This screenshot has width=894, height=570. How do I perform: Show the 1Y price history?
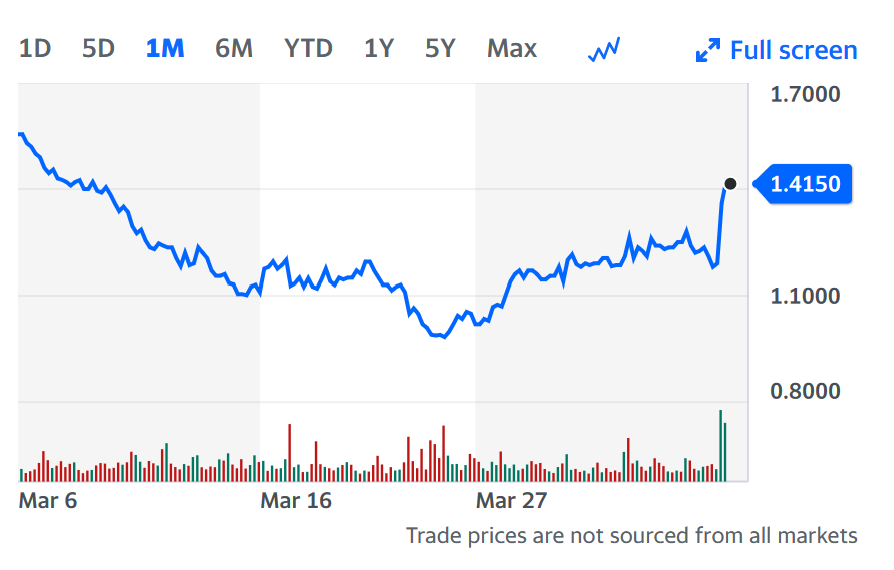tap(378, 48)
